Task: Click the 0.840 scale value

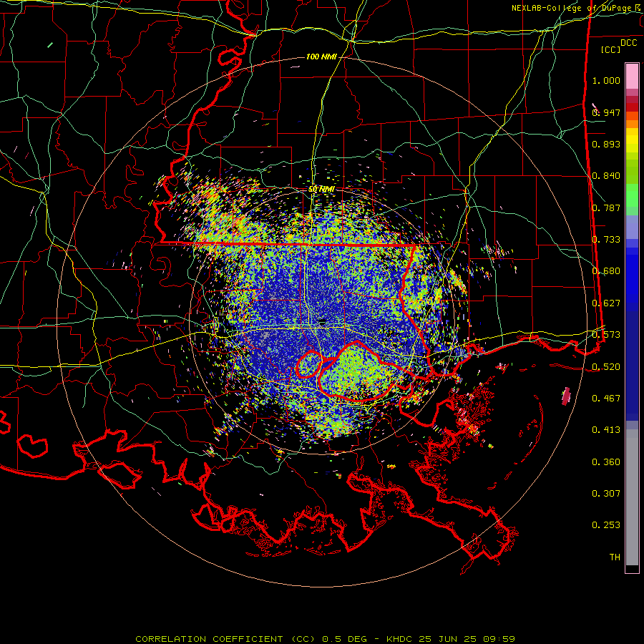Action: (606, 176)
